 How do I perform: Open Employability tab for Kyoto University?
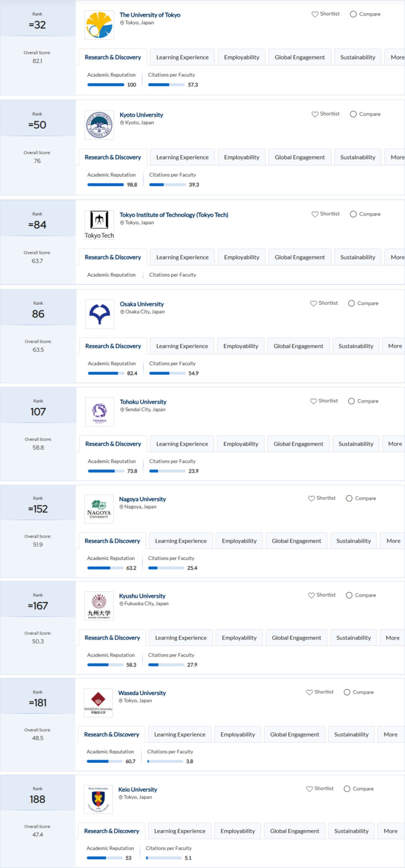(x=242, y=157)
